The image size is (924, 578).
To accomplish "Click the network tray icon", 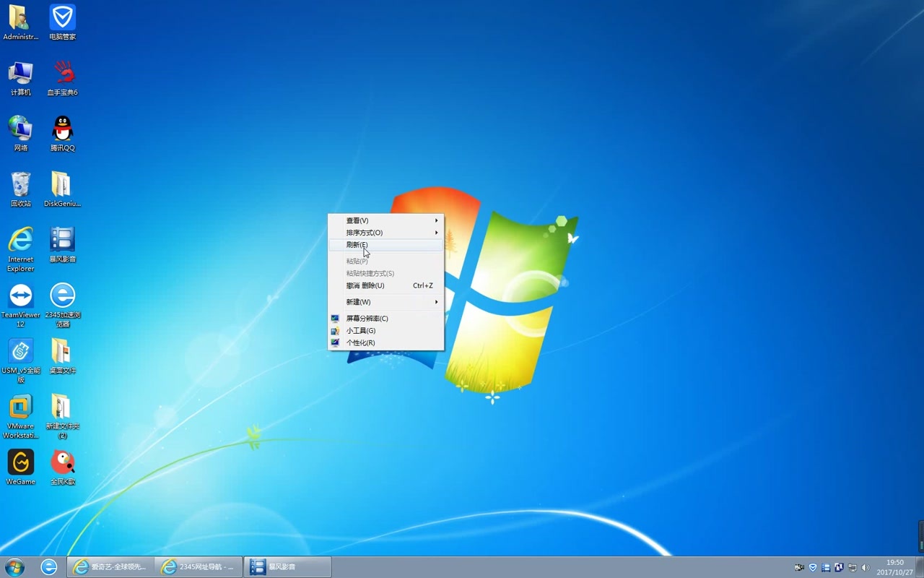I will point(853,567).
